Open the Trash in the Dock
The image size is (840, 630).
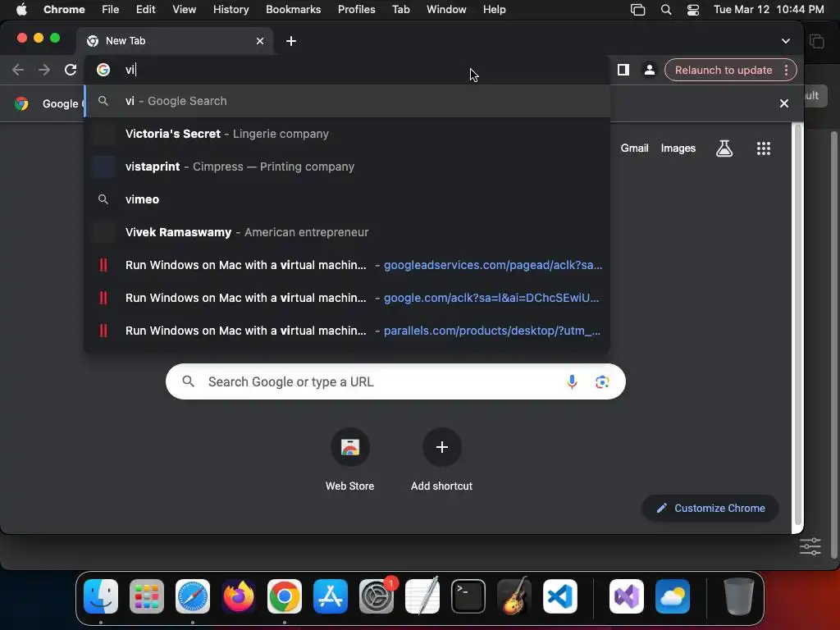(x=739, y=596)
